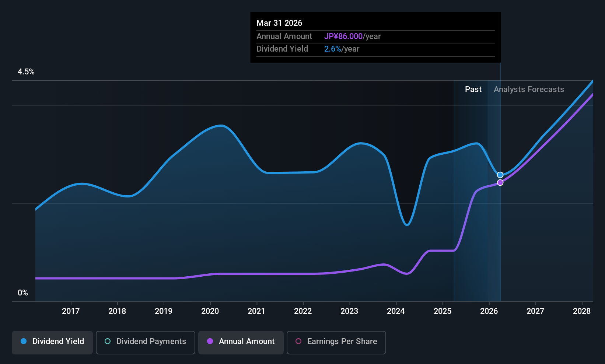Enable the Dividend Payments series
The height and width of the screenshot is (364, 605).
pyautogui.click(x=145, y=342)
